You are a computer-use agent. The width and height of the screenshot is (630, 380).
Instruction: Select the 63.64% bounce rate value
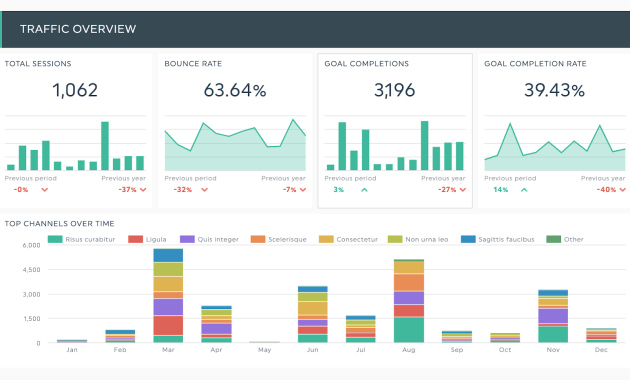point(235,90)
